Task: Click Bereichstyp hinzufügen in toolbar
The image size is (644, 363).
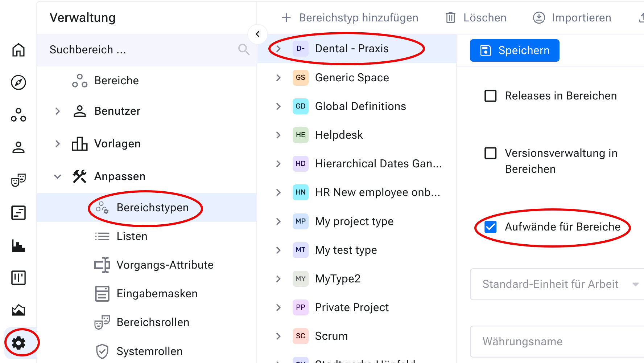Action: pos(350,18)
